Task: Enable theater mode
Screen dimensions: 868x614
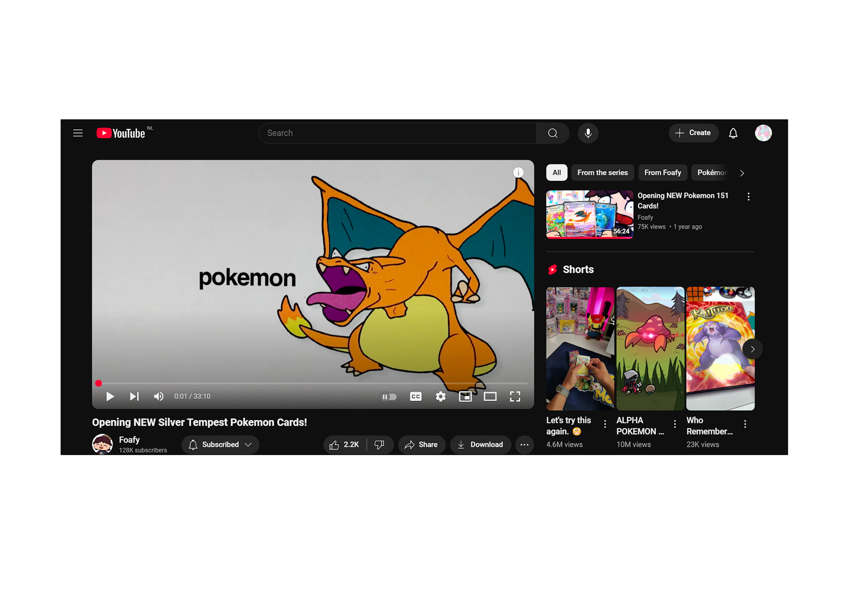Action: [x=490, y=396]
